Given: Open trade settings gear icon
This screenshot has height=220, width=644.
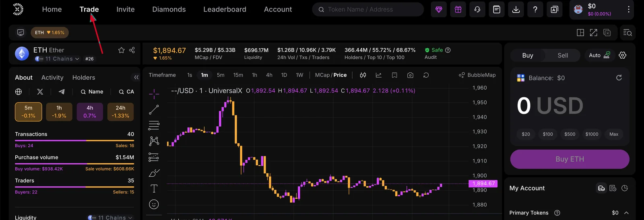Looking at the screenshot, I should tap(623, 55).
